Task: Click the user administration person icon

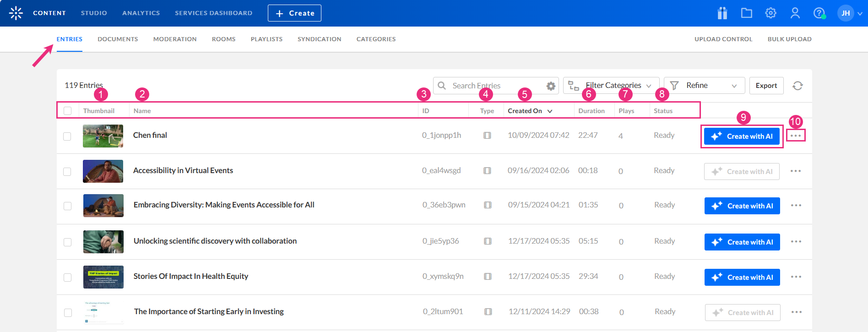Action: coord(795,13)
